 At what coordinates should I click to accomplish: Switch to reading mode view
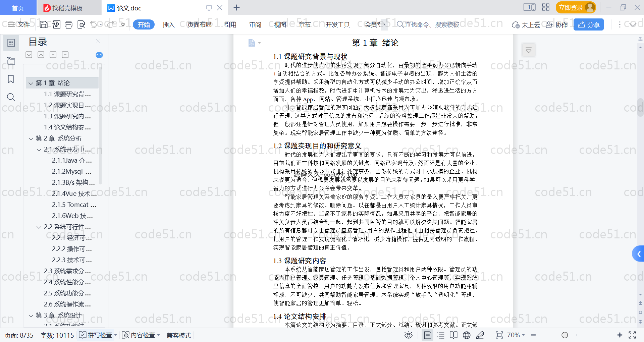[453, 335]
